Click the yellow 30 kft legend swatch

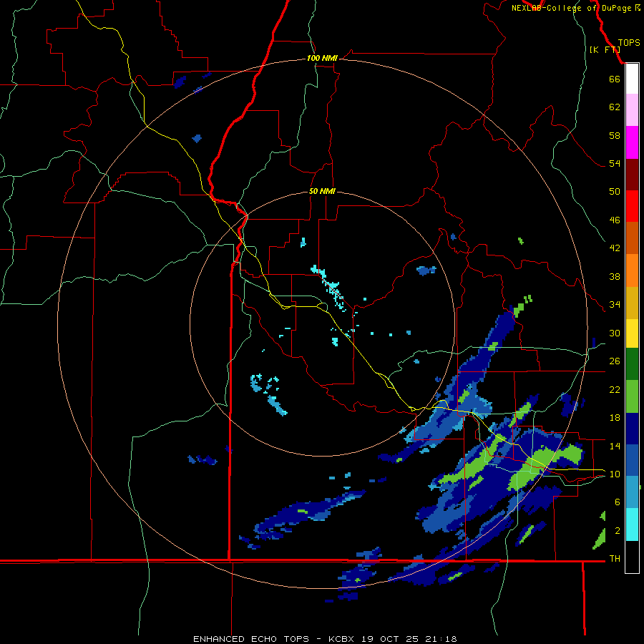pos(632,333)
